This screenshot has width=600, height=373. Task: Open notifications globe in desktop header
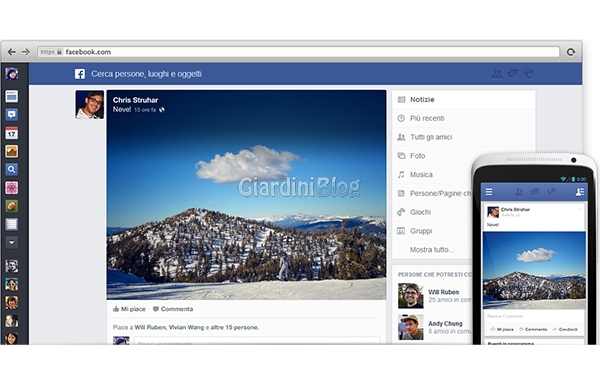(528, 74)
